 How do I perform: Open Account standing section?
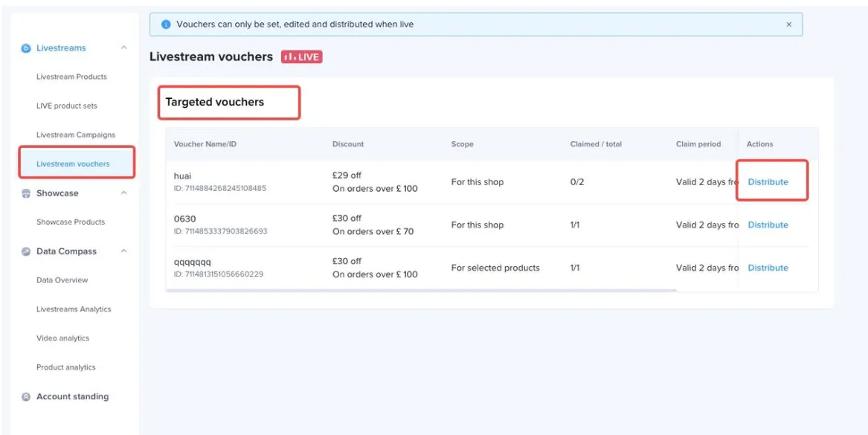(72, 397)
